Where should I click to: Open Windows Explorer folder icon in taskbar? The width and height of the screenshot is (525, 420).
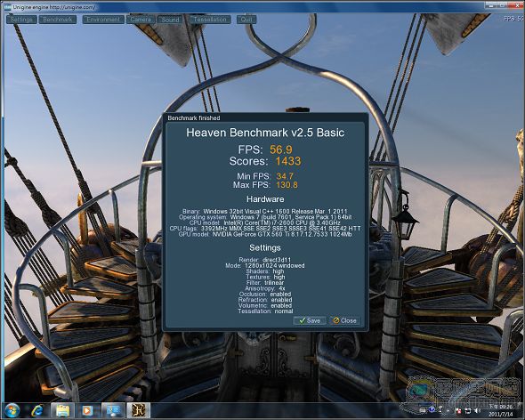pos(62,410)
